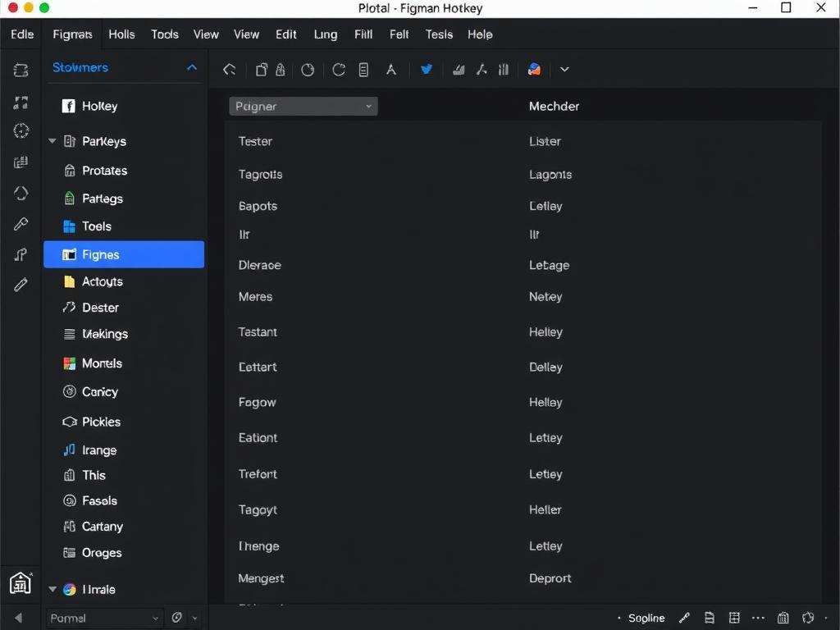Open the Holls menu
This screenshot has width=840, height=630.
[121, 34]
